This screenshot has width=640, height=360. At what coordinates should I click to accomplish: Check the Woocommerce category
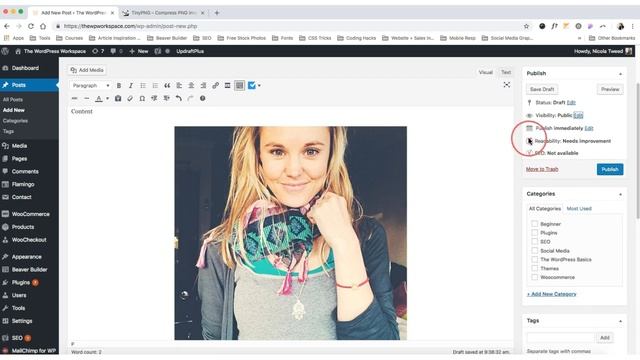pyautogui.click(x=534, y=277)
